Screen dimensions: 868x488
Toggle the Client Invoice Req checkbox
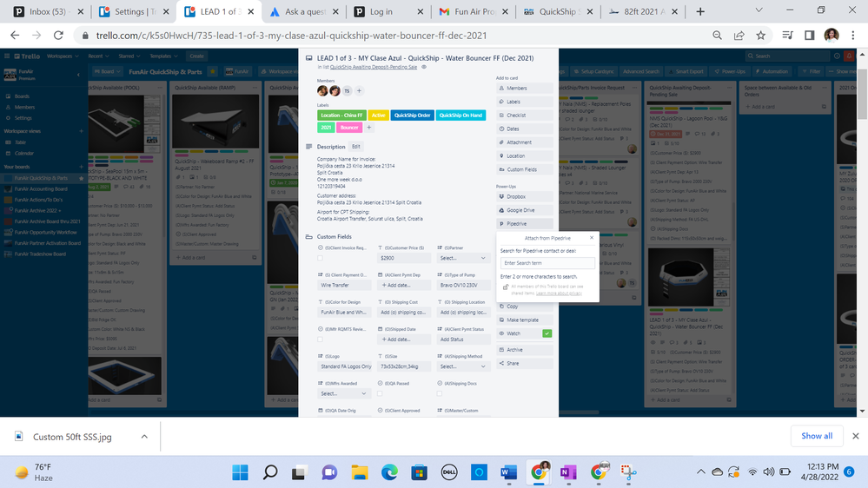point(320,258)
